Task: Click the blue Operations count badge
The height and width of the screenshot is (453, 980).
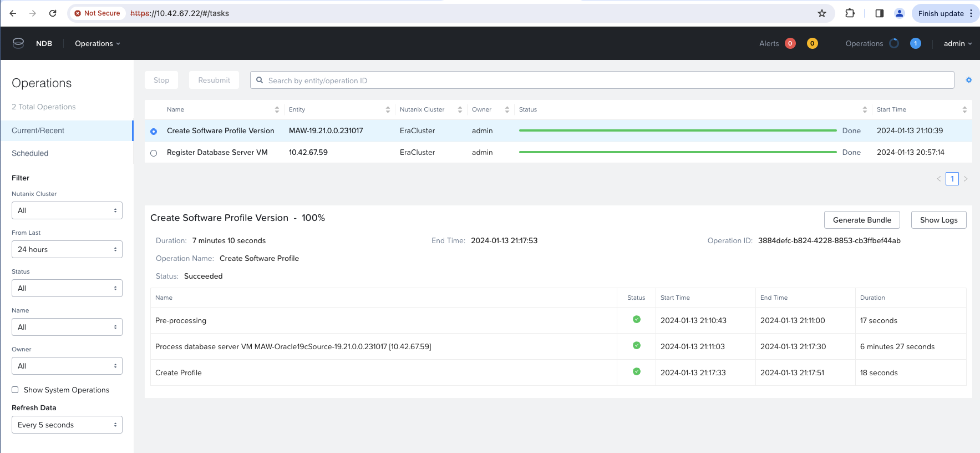Action: [x=915, y=43]
